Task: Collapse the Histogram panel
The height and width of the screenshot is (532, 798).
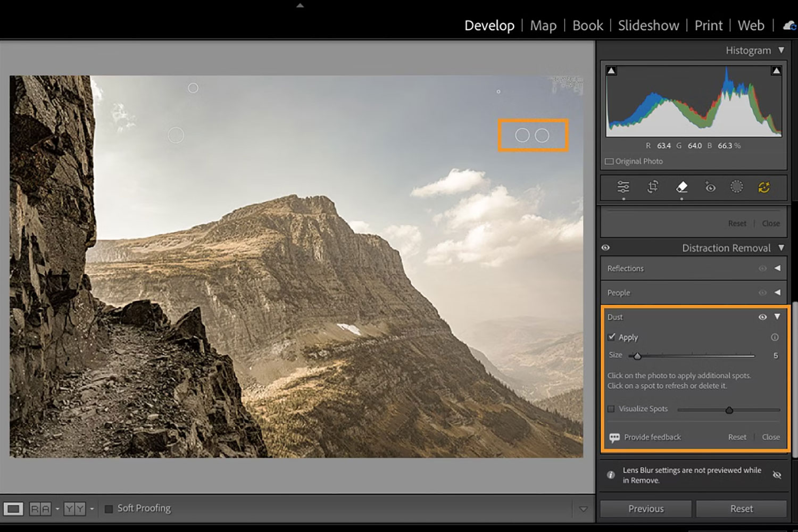Action: tap(781, 51)
